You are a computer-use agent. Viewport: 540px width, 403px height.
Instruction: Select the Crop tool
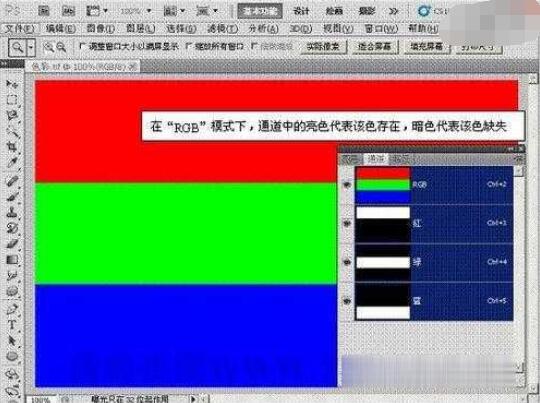click(12, 147)
